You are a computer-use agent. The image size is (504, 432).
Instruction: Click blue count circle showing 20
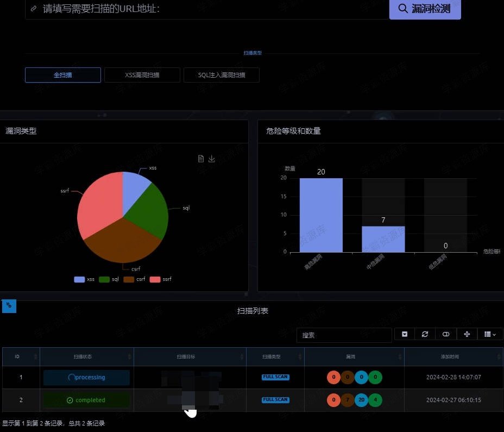(361, 400)
